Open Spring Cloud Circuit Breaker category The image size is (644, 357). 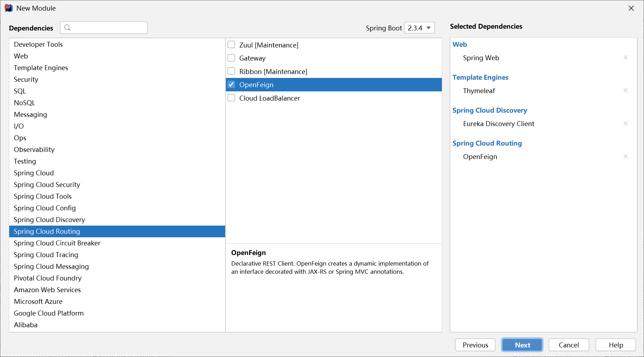[117, 243]
